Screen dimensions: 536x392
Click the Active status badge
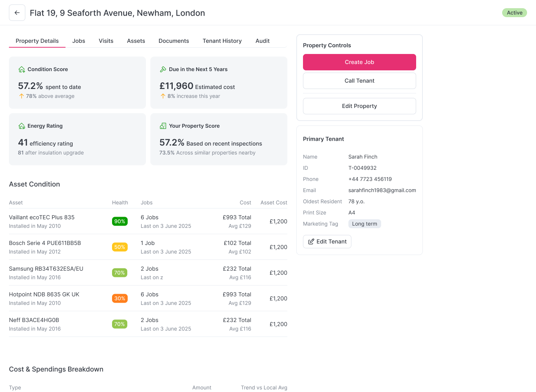tap(514, 13)
